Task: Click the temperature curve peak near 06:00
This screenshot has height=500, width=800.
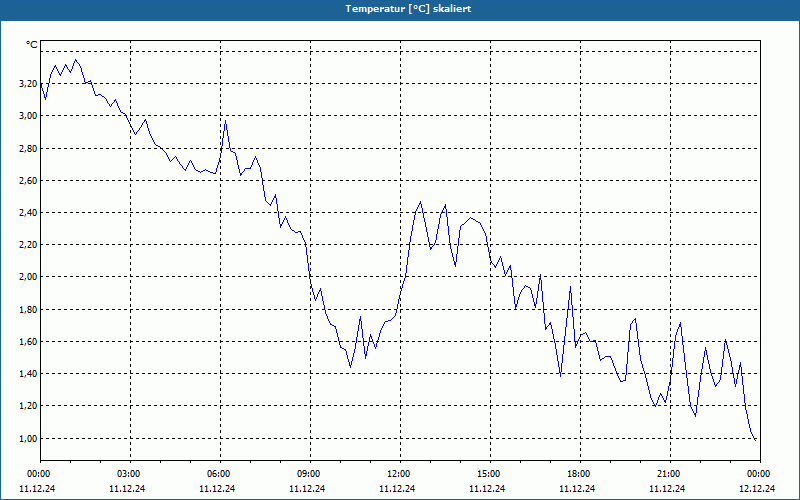Action: pyautogui.click(x=226, y=121)
